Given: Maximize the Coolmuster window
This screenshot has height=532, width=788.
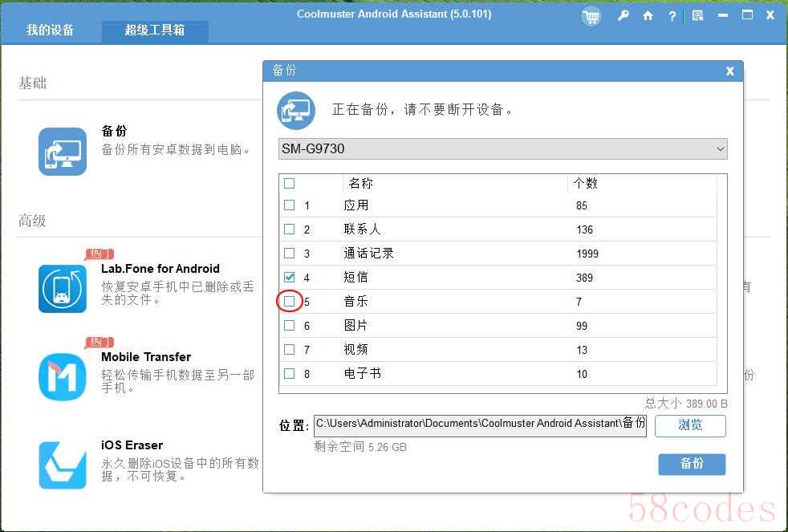Looking at the screenshot, I should 747,15.
